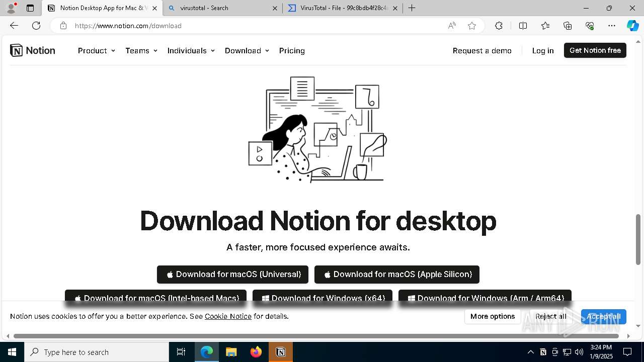Switch to the VirusTotal File tab
The image size is (644, 362).
click(x=343, y=8)
